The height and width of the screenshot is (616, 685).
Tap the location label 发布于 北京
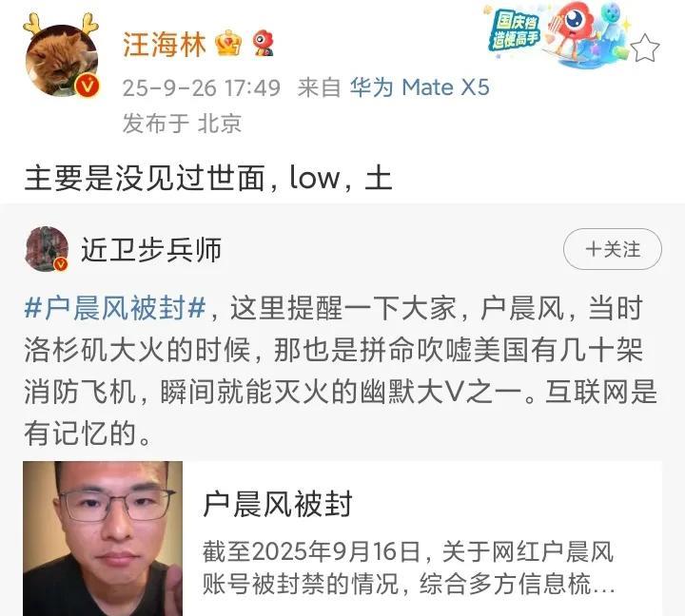pos(182,124)
